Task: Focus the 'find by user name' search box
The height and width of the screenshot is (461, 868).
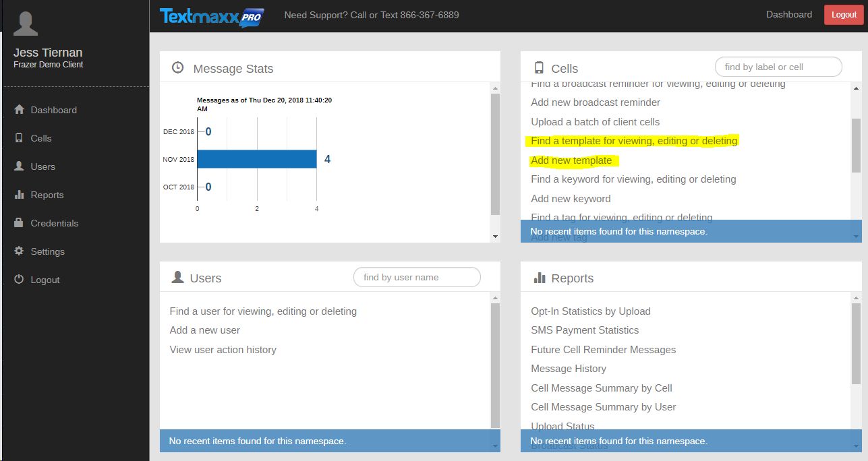Action: 417,277
